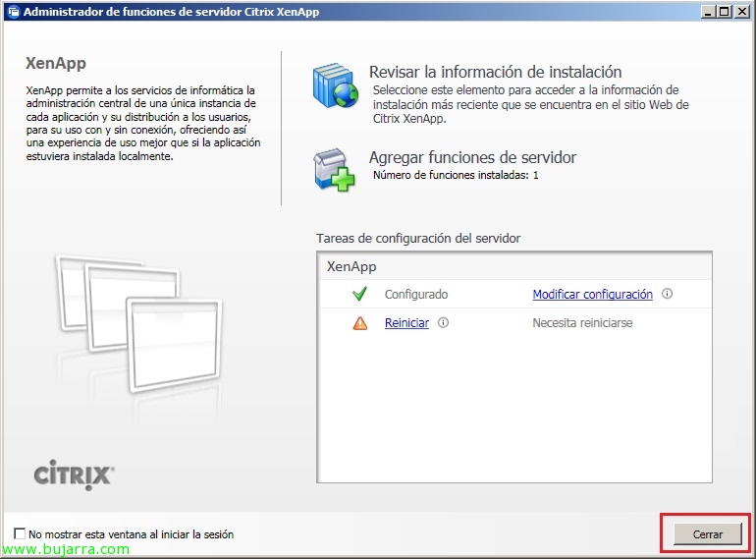Click the info icon next to Modificar configuración
756x559 pixels.
coord(667,294)
